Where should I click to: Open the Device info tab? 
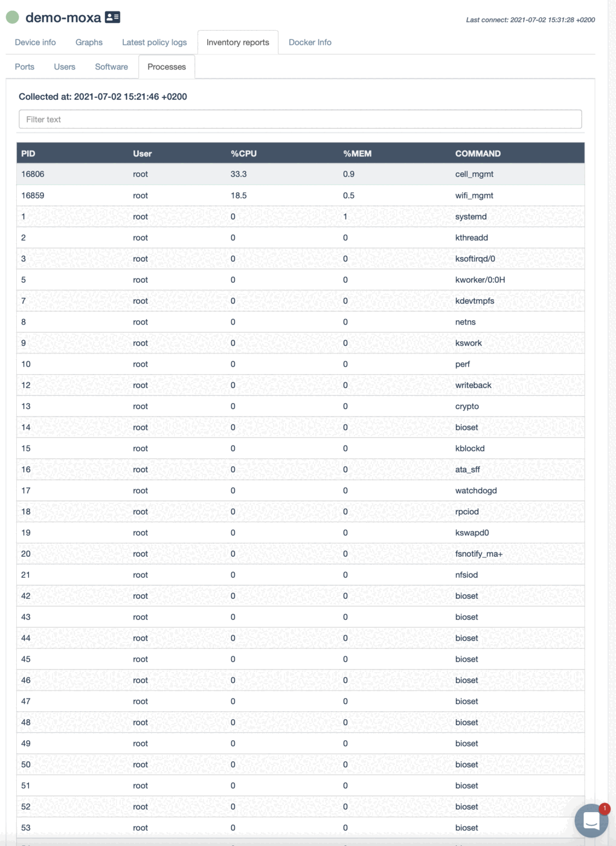point(35,42)
